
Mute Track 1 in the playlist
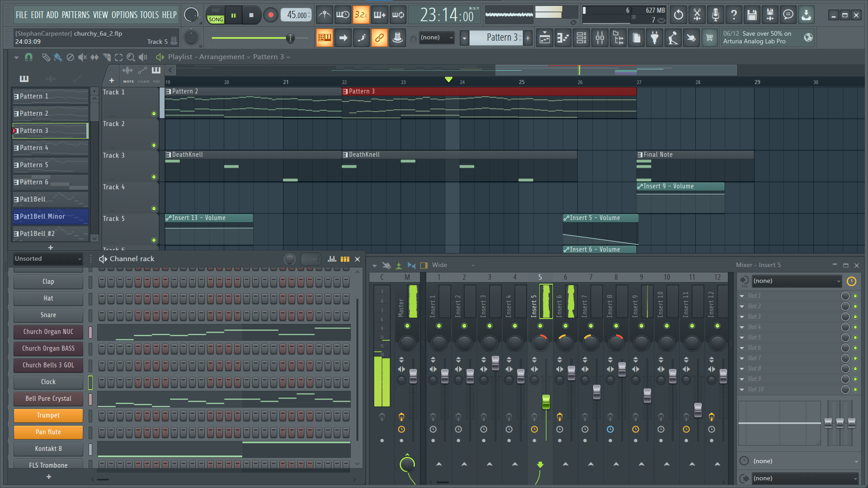[x=154, y=113]
